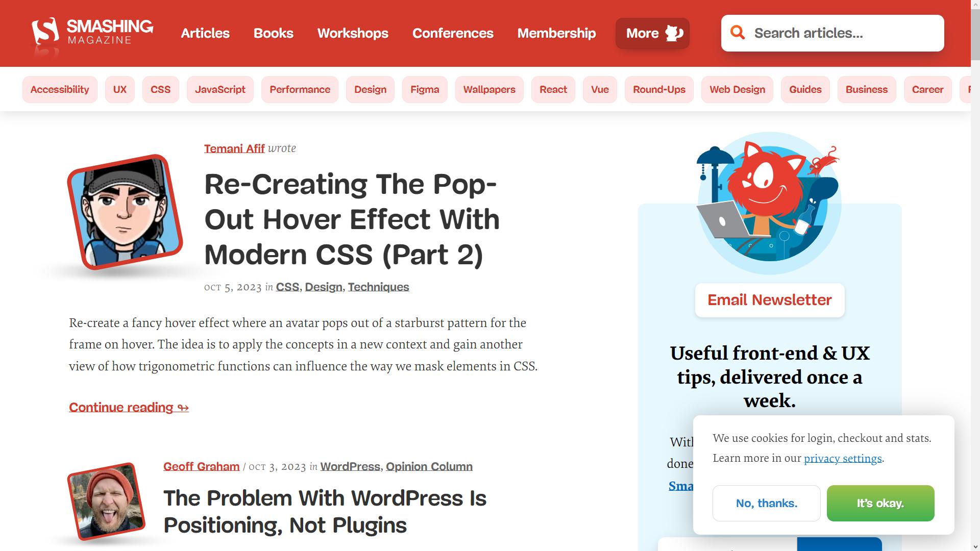Click the Useful front-end & UX tips heading
Screen dimensions: 980x551
(x=770, y=377)
